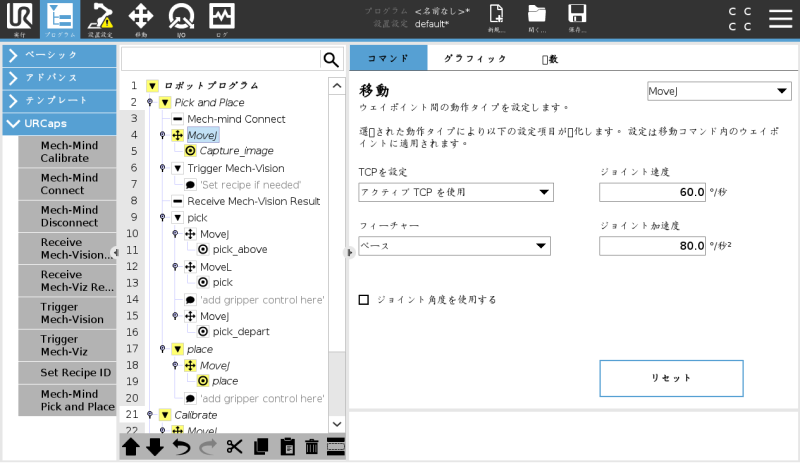Select the Program tab icon
The width and height of the screenshot is (800, 463).
click(x=60, y=19)
